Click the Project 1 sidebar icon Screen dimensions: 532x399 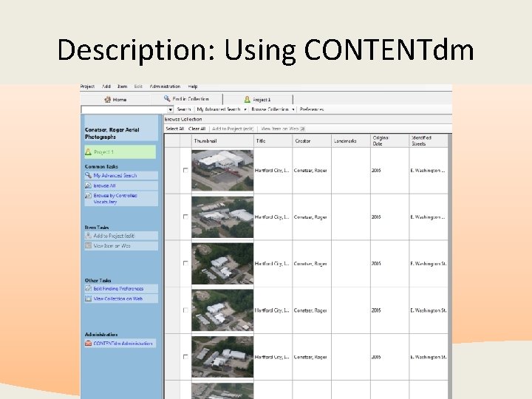(88, 152)
